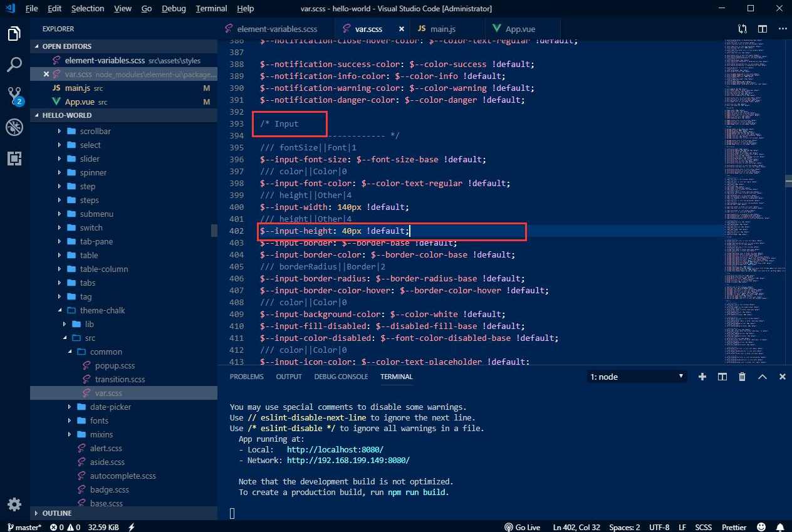
Task: Add a new terminal with the plus icon
Action: pos(702,376)
